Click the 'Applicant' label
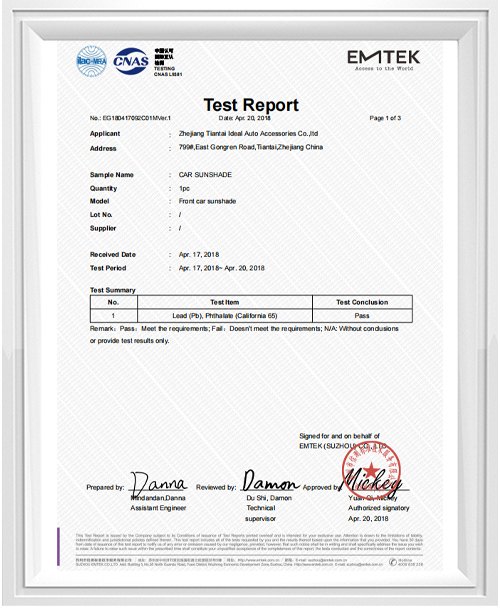The height and width of the screenshot is (608, 500). coord(105,133)
